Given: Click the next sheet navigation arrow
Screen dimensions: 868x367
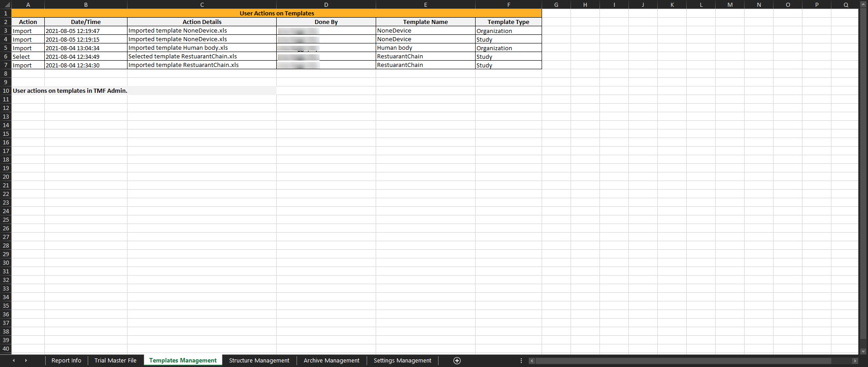Looking at the screenshot, I should coord(26,361).
